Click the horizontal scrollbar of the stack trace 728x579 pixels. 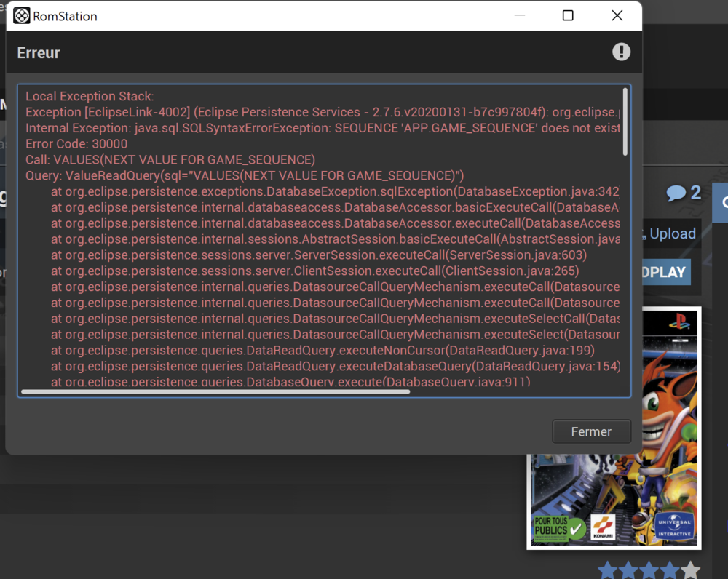215,391
